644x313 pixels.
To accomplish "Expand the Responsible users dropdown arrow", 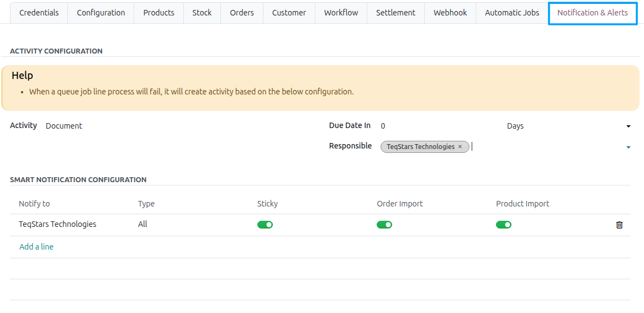I will point(629,147).
